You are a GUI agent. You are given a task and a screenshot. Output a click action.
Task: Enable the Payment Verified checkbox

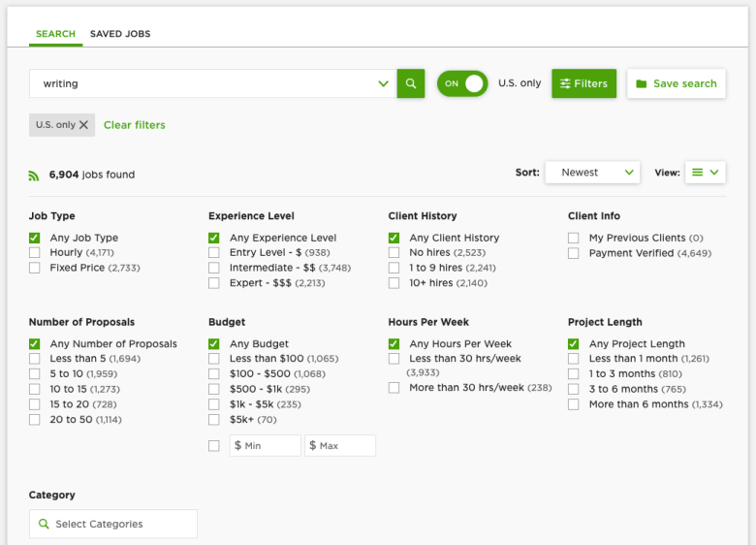pos(574,253)
